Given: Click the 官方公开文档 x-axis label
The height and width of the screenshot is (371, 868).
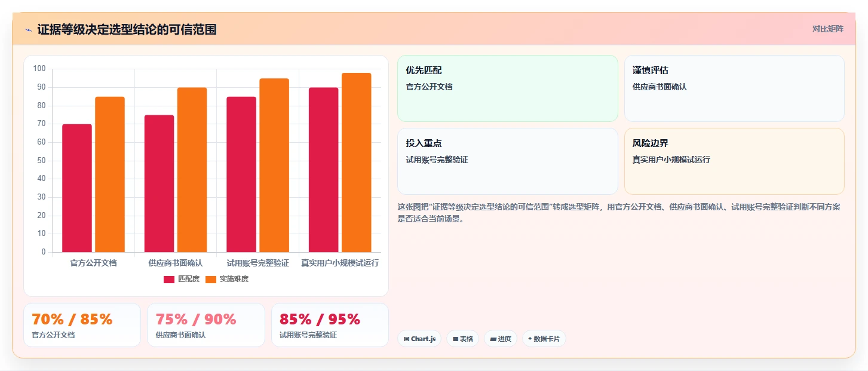Looking at the screenshot, I should coord(93,263).
